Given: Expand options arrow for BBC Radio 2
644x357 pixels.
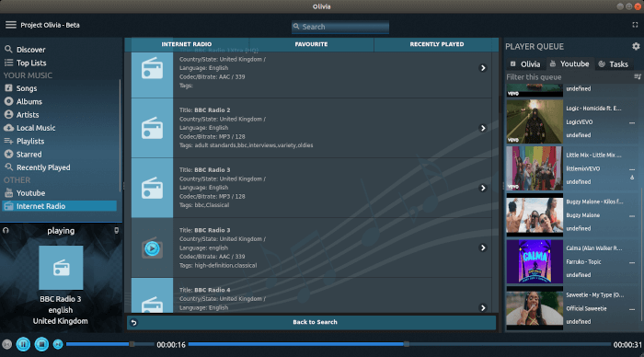Looking at the screenshot, I should (483, 128).
